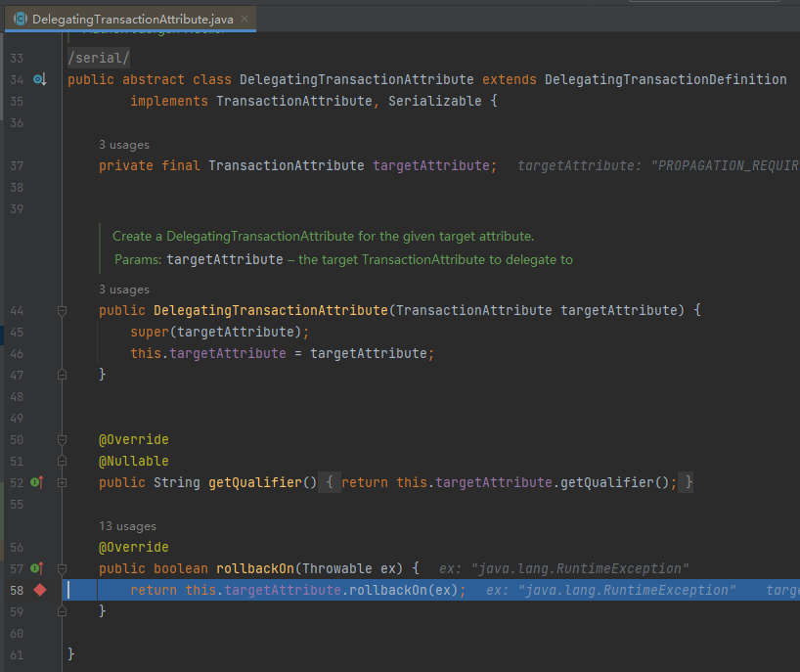This screenshot has height=672, width=800.
Task: Click the overrides gutter icon on line 52
Action: pyautogui.click(x=37, y=482)
